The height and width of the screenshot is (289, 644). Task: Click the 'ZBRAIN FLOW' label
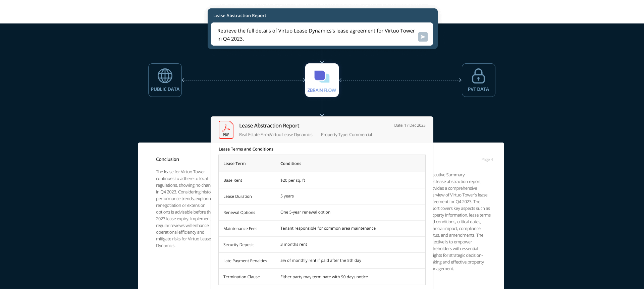[322, 90]
